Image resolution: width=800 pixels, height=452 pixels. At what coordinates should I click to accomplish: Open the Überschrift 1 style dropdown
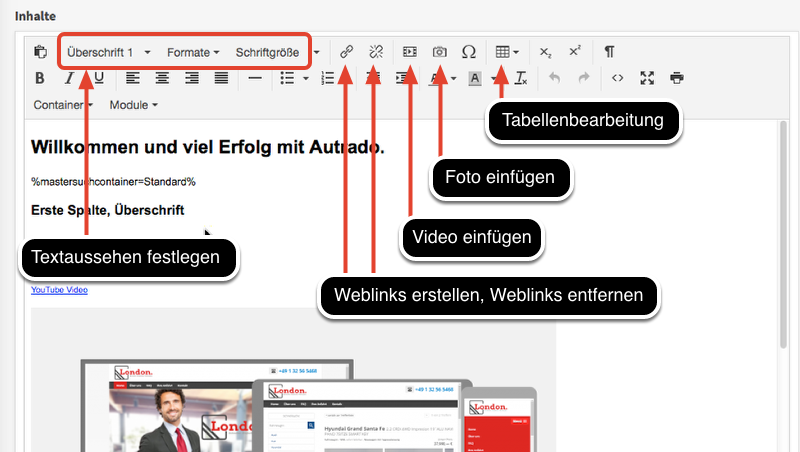(x=109, y=52)
